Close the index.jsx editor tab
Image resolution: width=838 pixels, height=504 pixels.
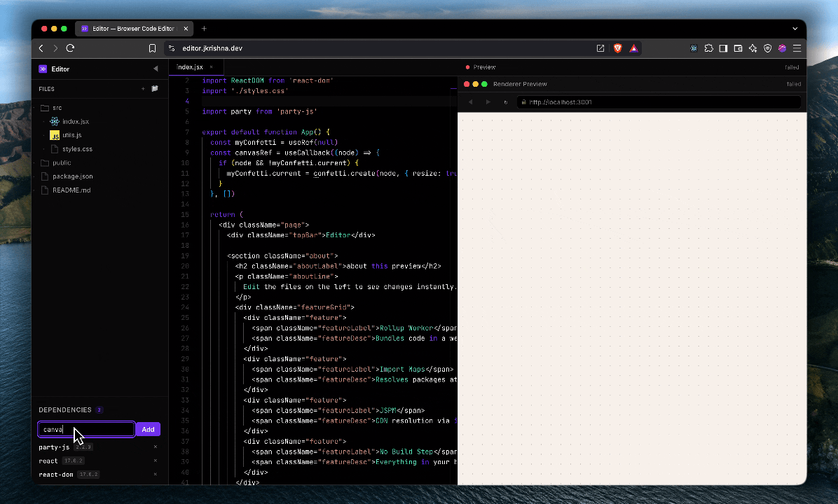click(x=211, y=66)
